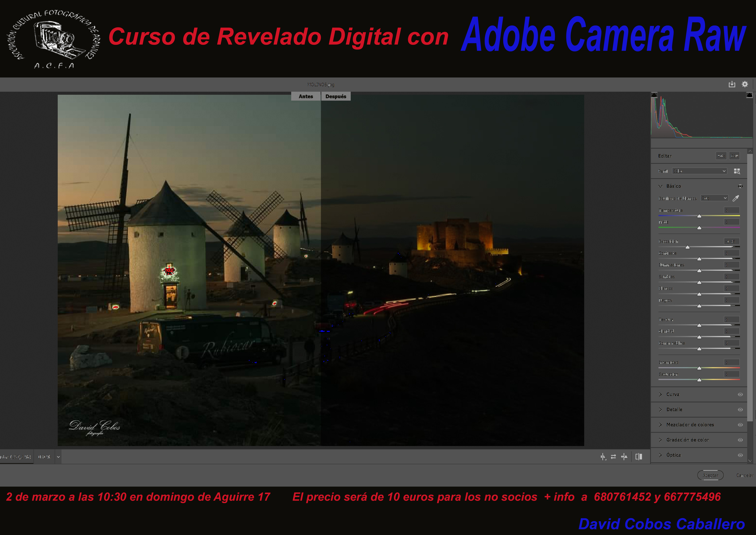
Task: Click the Auto edit button
Action: 721,156
